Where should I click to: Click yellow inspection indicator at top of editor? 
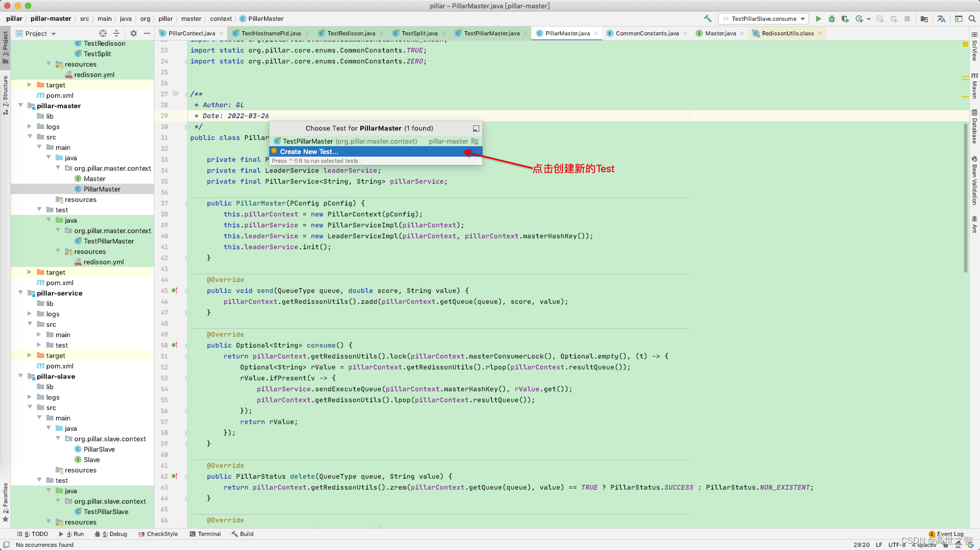point(965,44)
